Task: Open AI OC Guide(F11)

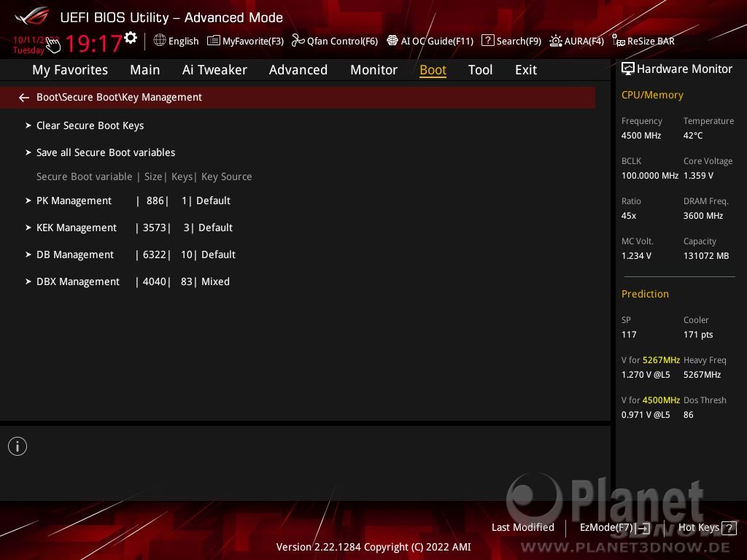Action: coord(430,41)
